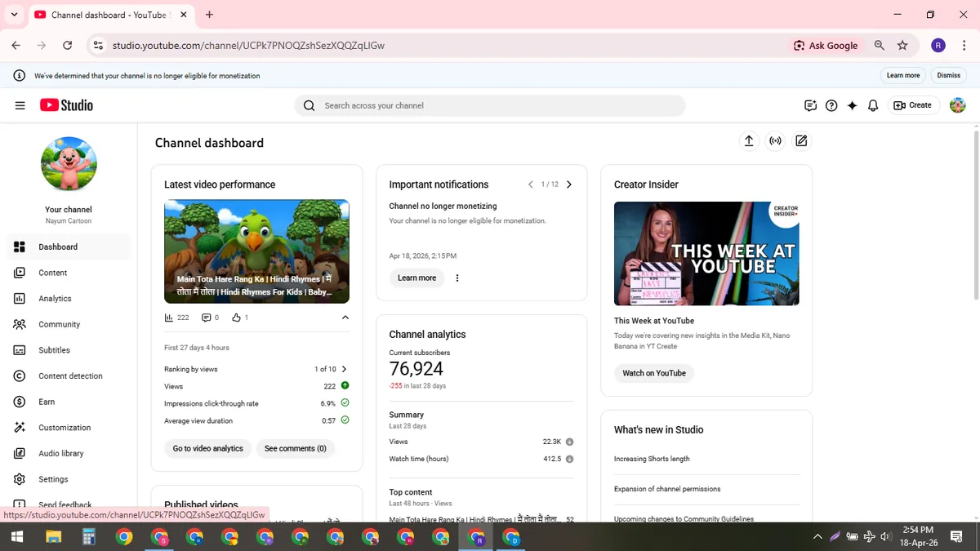Open the hamburger menu beside YouTube Studio logo
The image size is (980, 551).
click(x=20, y=105)
